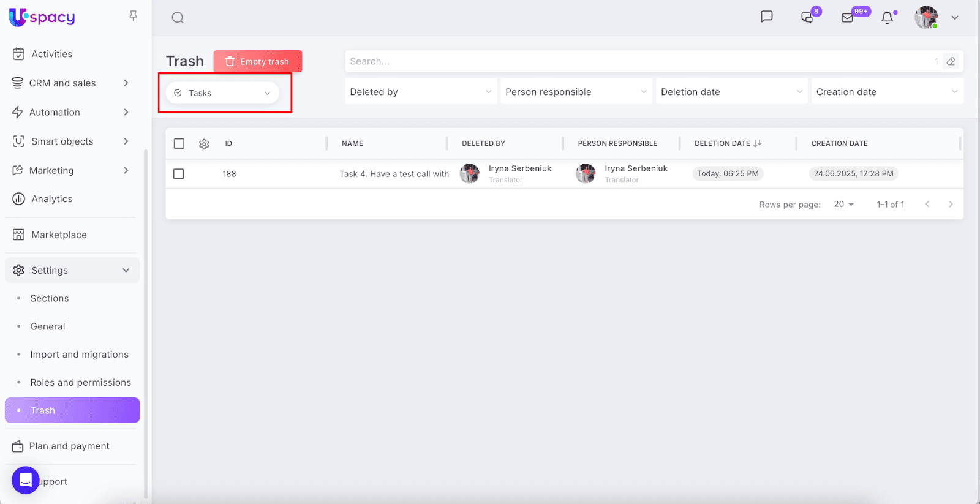
Task: Open the email inbox icon with 99+ badge
Action: pos(848,18)
